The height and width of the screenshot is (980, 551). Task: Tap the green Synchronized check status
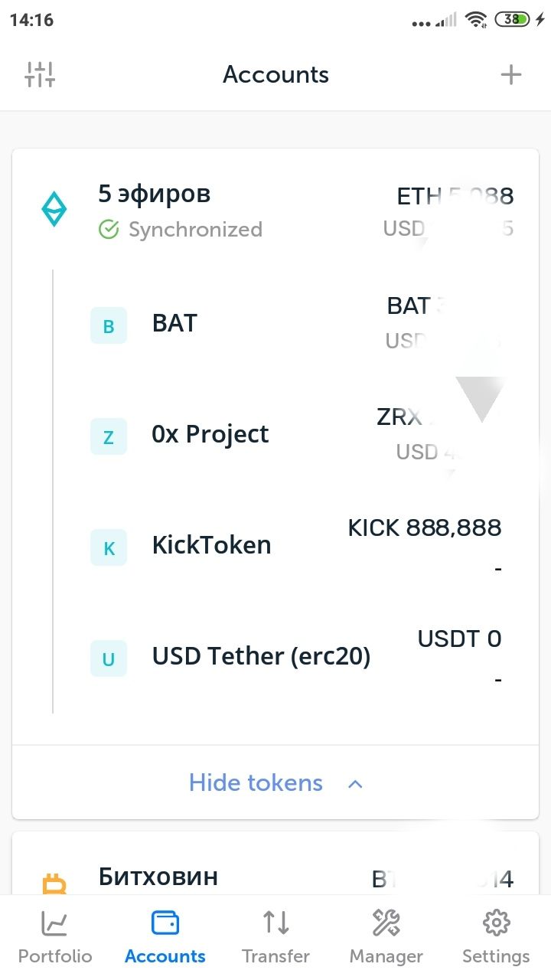pyautogui.click(x=181, y=230)
